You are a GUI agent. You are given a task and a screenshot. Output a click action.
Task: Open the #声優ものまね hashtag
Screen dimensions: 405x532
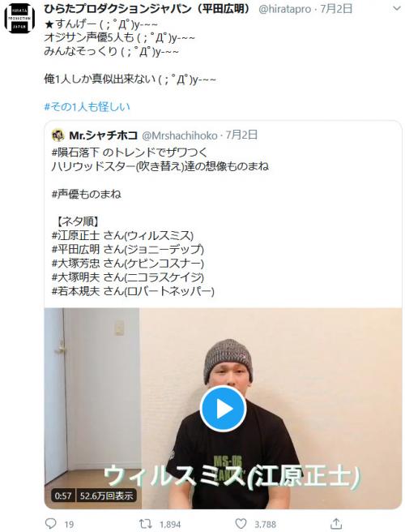click(87, 194)
